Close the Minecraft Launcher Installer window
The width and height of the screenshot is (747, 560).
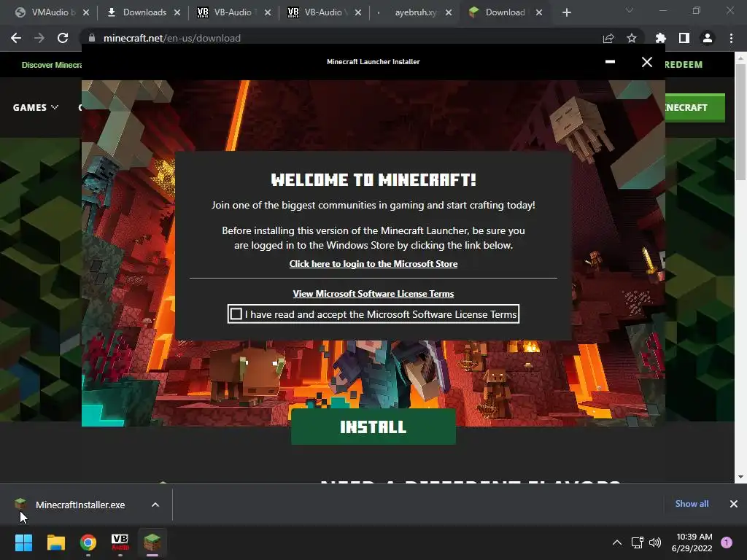[646, 62]
